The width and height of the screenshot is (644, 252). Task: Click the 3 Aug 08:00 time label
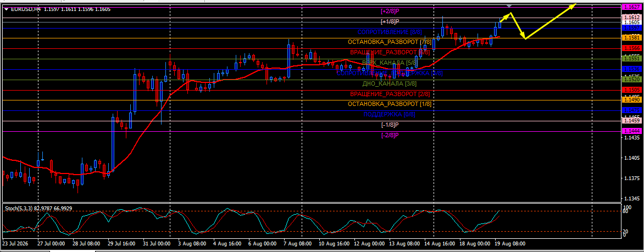tap(192, 244)
